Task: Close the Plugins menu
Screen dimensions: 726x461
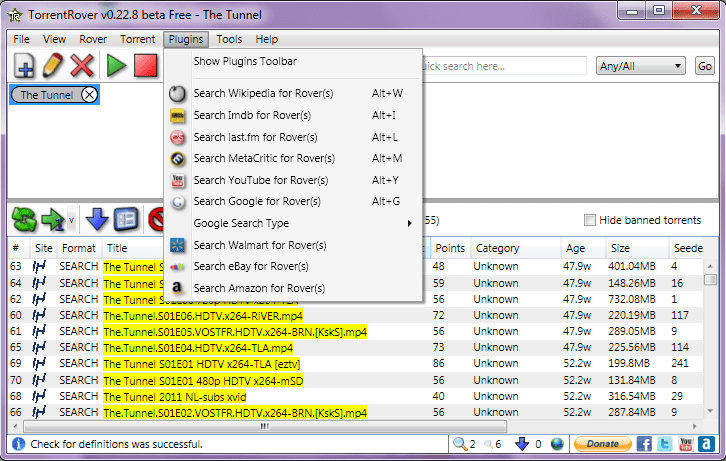Action: [186, 39]
